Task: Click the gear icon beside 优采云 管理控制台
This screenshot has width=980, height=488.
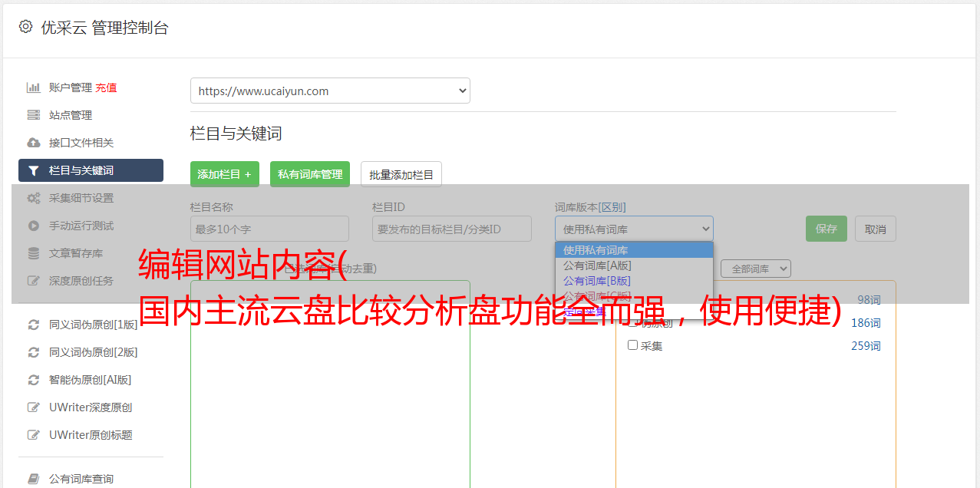Action: click(x=25, y=27)
